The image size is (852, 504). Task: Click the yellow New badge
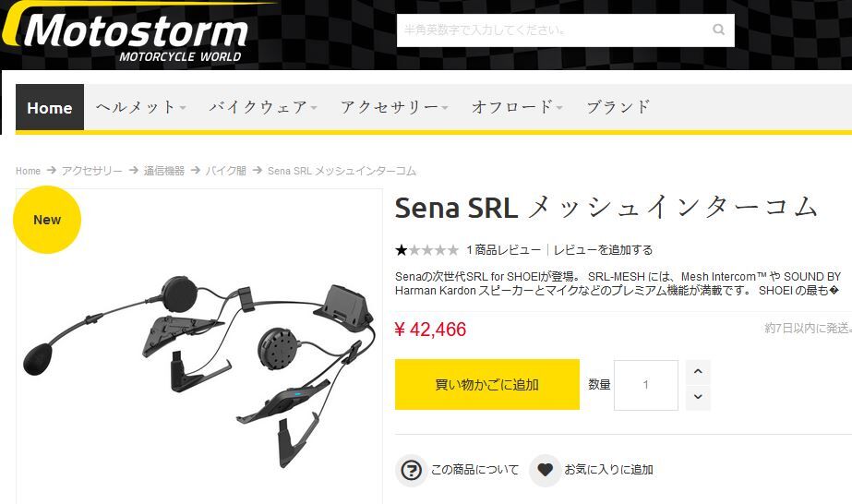(x=47, y=220)
